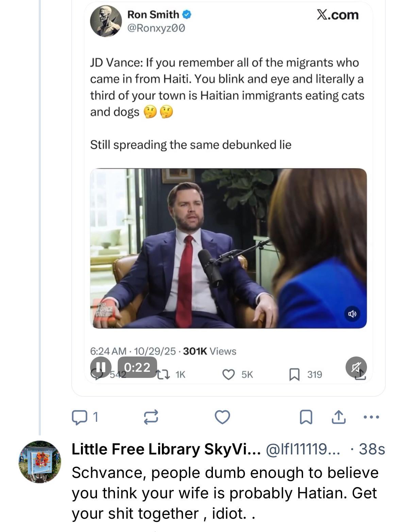The image size is (401, 532).
Task: Click the X.com logo on embedded post
Action: 337,15
